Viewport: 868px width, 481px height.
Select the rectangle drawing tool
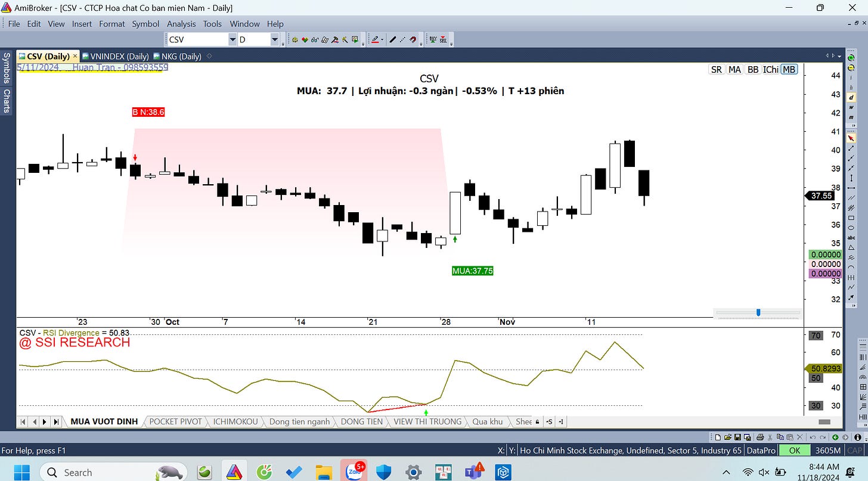(851, 218)
